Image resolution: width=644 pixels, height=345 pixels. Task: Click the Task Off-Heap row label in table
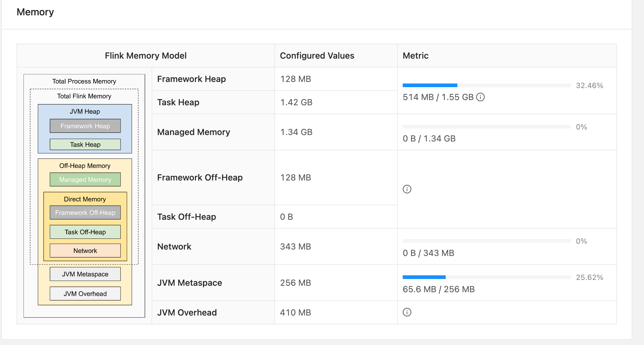187,217
